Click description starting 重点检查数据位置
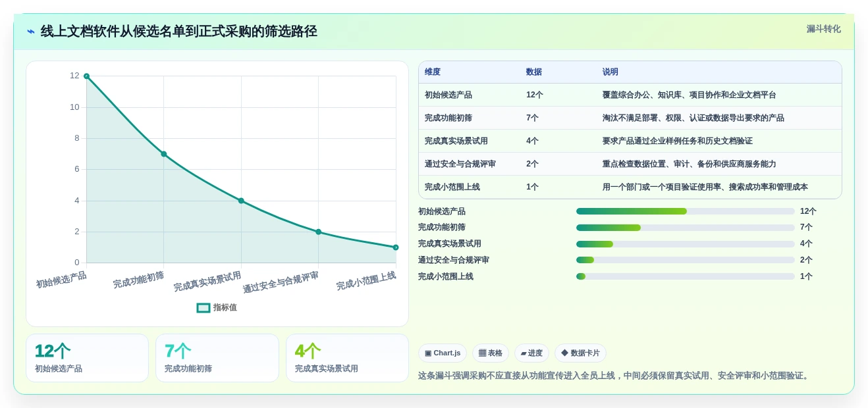The height and width of the screenshot is (408, 868). point(690,165)
